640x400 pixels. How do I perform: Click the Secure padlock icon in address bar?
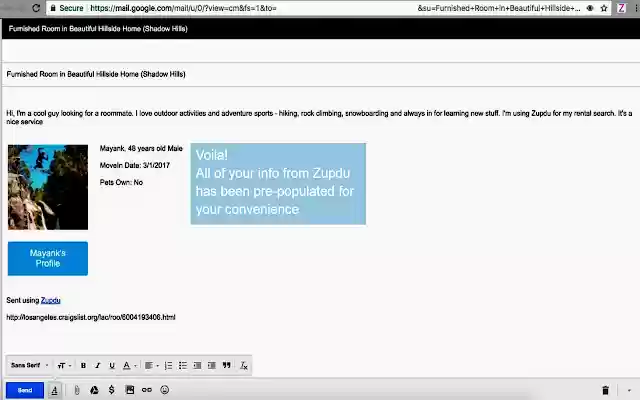[x=53, y=8]
